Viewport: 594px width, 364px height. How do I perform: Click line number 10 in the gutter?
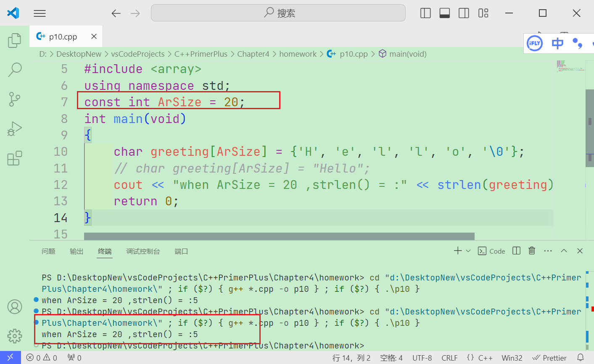(x=61, y=152)
